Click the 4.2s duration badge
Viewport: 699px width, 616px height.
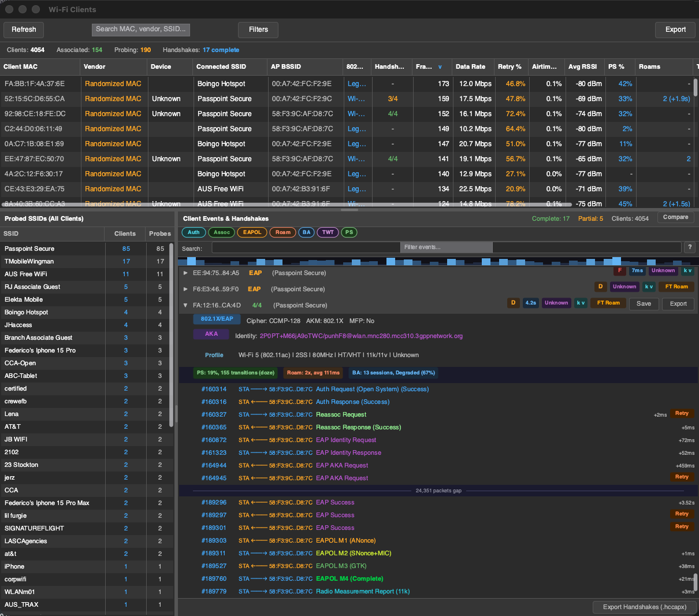(530, 303)
